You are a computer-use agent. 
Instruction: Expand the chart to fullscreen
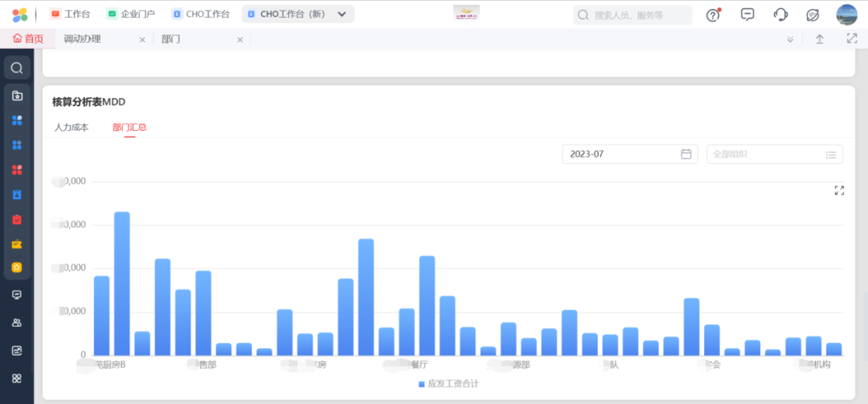tap(839, 190)
